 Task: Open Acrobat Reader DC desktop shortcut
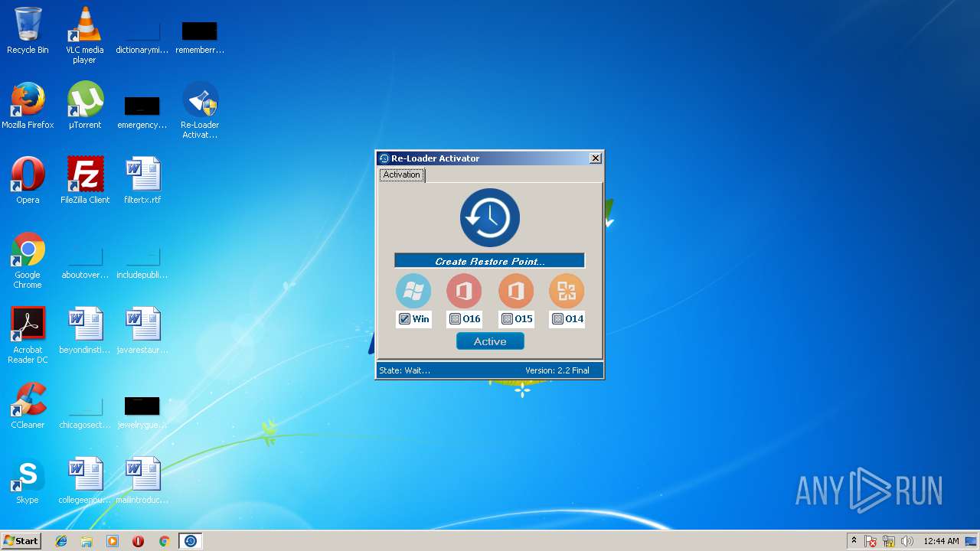coord(28,335)
